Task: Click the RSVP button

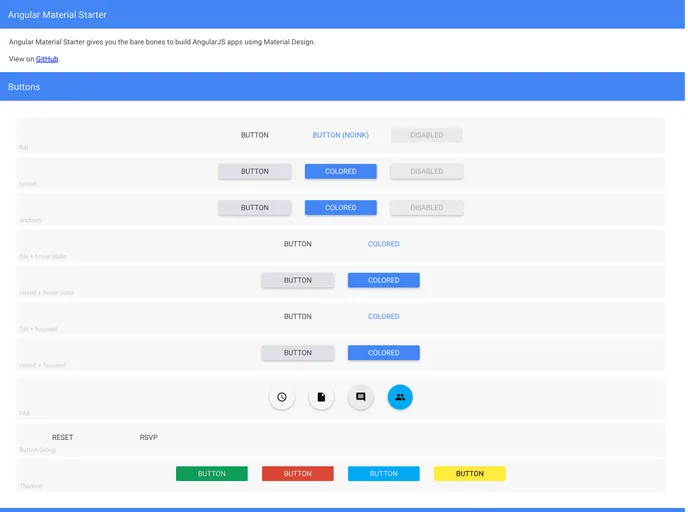Action: (x=148, y=437)
